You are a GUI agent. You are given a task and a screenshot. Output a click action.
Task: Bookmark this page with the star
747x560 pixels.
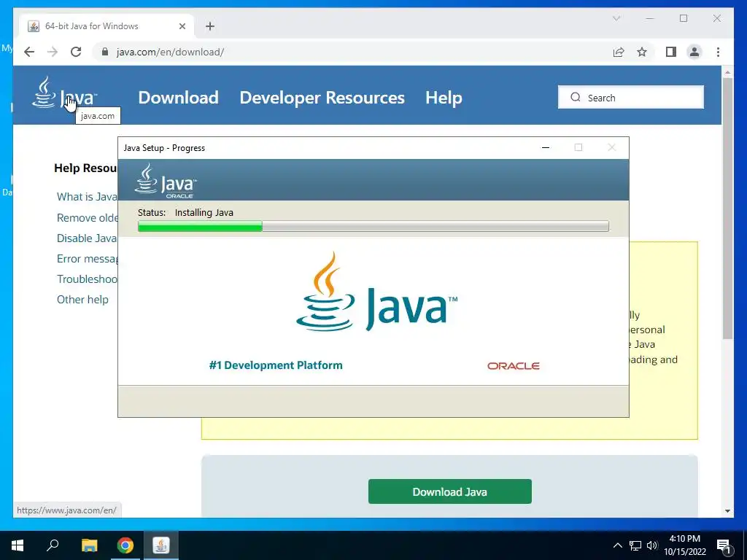click(642, 52)
